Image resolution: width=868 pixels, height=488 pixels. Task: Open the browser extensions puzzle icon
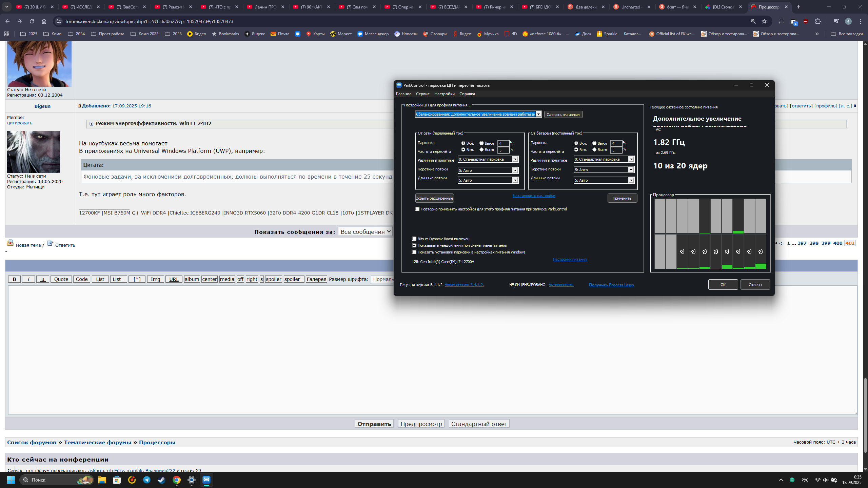[x=818, y=21]
